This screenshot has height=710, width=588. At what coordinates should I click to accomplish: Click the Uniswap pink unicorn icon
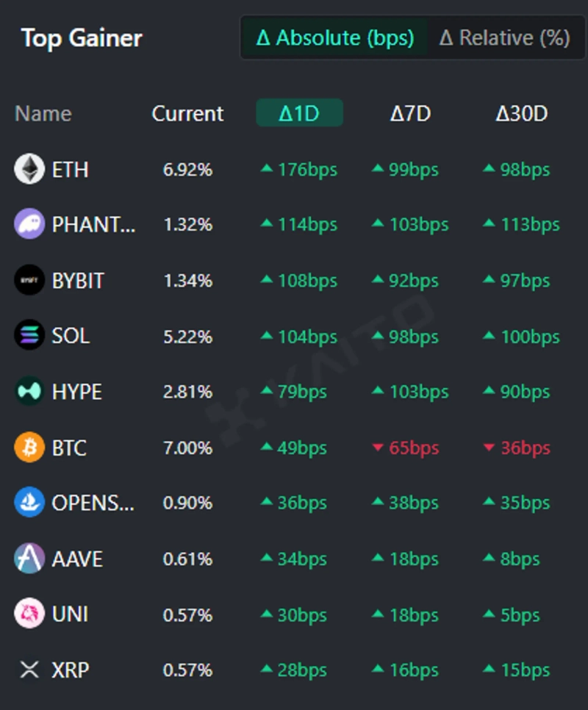(29, 614)
